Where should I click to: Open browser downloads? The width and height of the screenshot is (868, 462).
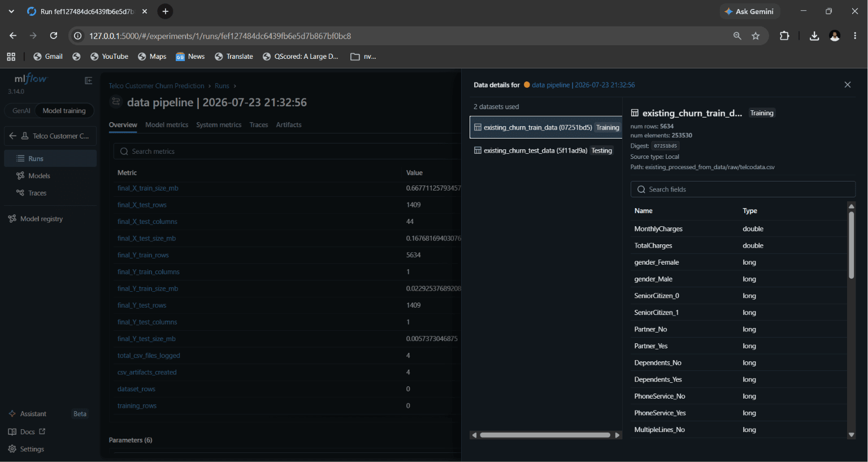point(814,36)
